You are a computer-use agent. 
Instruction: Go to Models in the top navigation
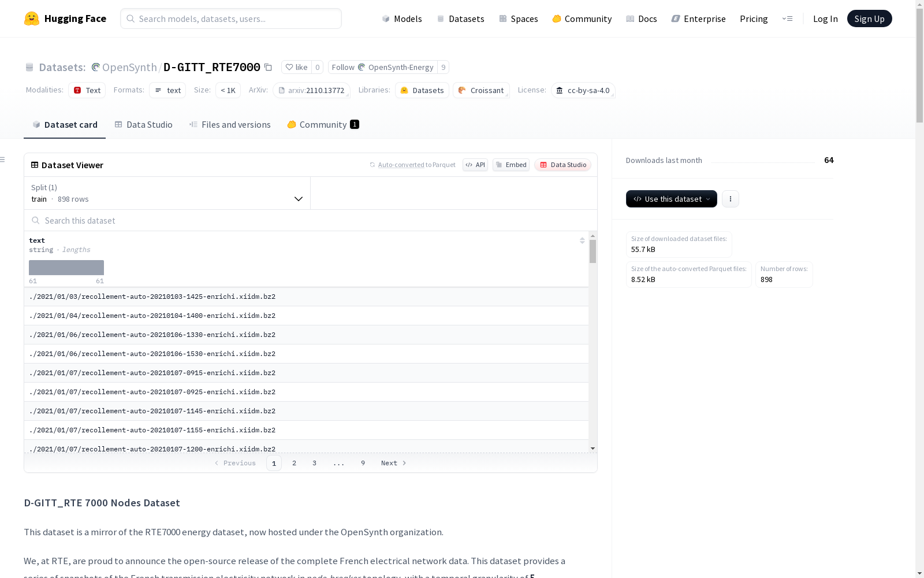[402, 18]
